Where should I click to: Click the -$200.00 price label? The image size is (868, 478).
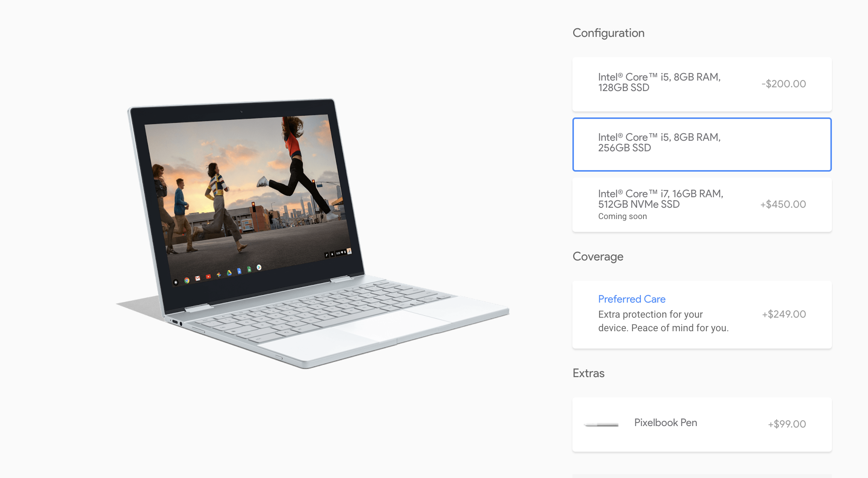783,84
